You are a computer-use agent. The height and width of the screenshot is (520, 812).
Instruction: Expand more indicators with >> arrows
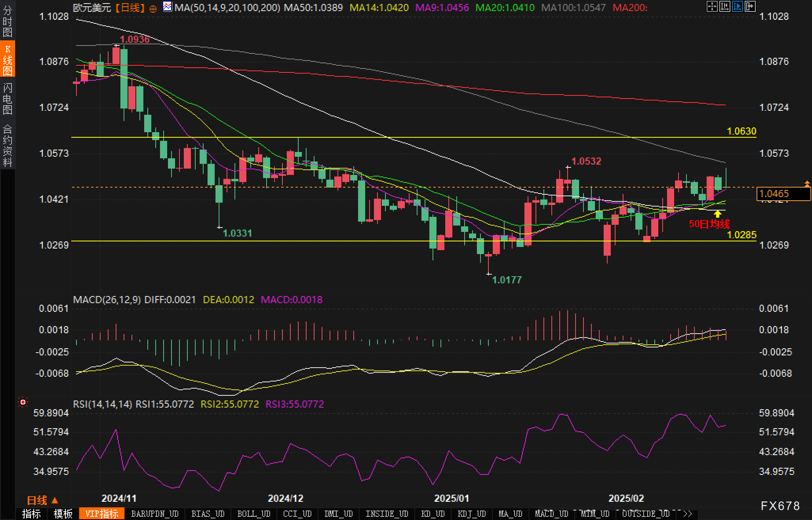[687, 514]
